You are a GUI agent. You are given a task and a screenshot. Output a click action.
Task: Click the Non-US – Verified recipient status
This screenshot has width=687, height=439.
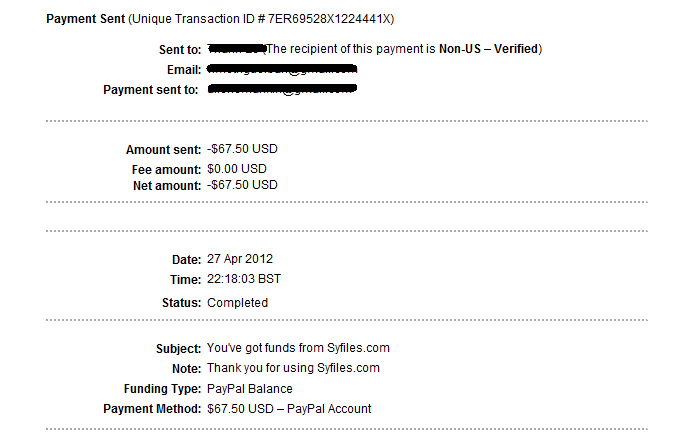[x=489, y=49]
